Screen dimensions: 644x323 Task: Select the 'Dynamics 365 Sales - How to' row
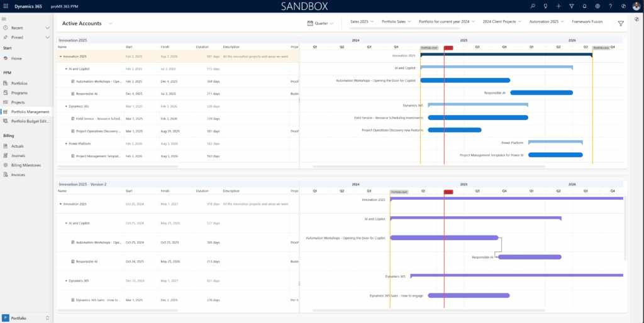click(177, 300)
